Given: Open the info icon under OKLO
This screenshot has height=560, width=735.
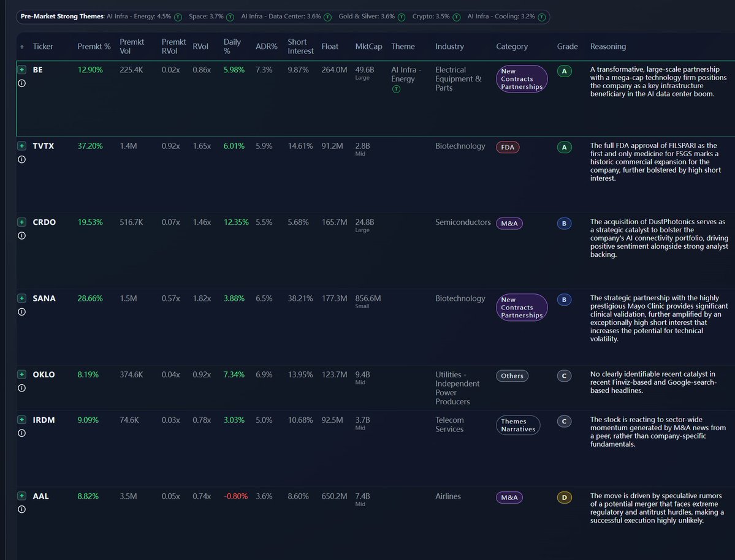Looking at the screenshot, I should [21, 388].
